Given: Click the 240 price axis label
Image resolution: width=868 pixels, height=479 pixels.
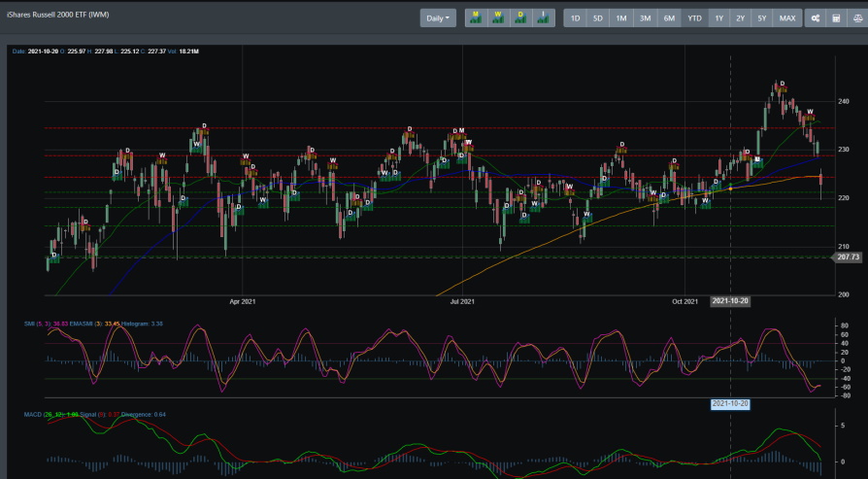Looking at the screenshot, I should coord(844,101).
